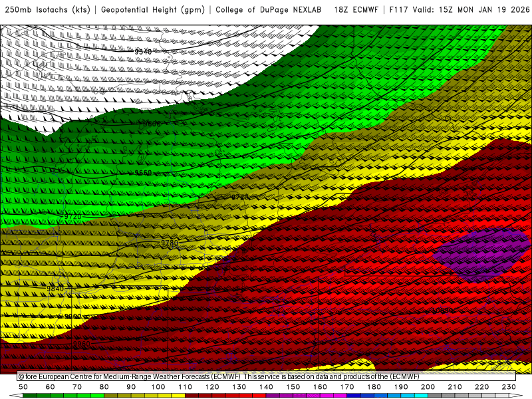The width and height of the screenshot is (532, 399).
Task: Click the 110 value on the colorbar scale
Action: [185, 387]
